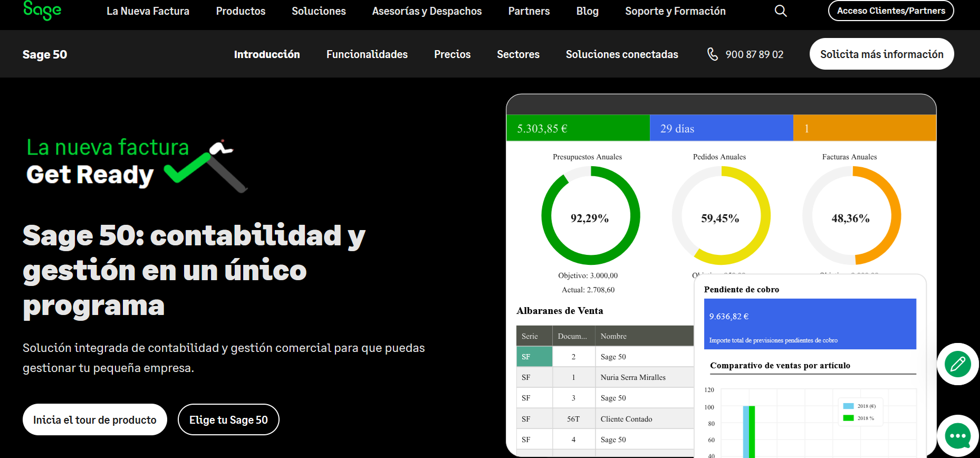Screen dimensions: 980x458
Task: Click 'Actual: 2.708,60' text
Action: pyautogui.click(x=588, y=290)
